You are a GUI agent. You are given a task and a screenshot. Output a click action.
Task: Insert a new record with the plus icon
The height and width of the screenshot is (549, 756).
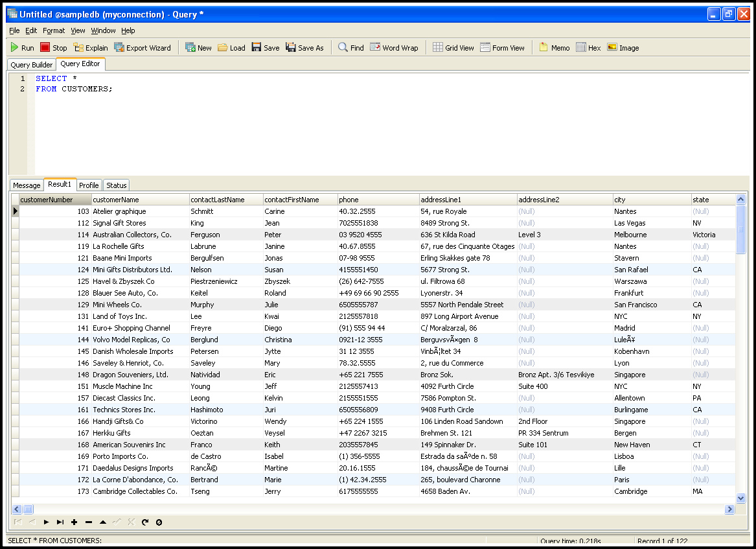pos(74,522)
